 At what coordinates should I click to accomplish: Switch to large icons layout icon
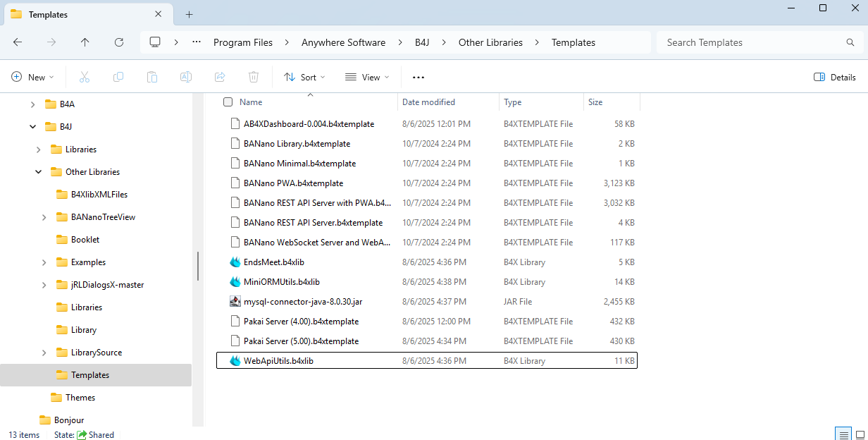[859, 434]
